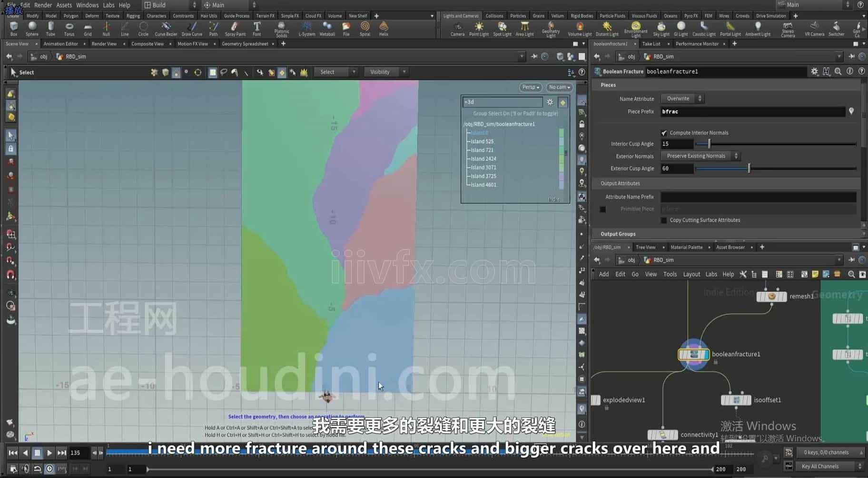Click the booleanfracture1 node icon
The width and height of the screenshot is (868, 478).
point(694,354)
